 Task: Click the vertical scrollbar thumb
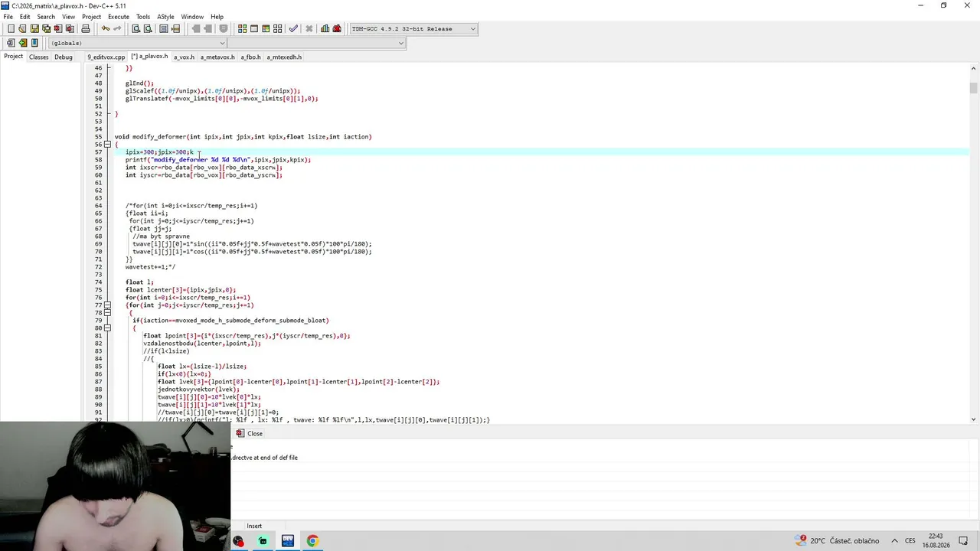coord(973,87)
